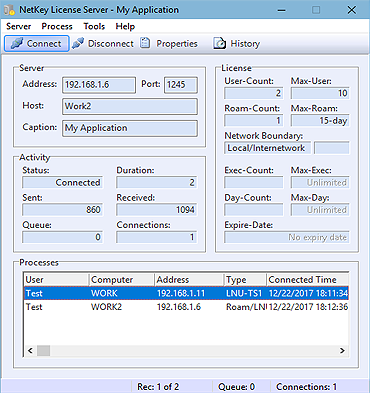Image resolution: width=370 pixels, height=393 pixels.
Task: Click the Duration field
Action: (x=156, y=183)
